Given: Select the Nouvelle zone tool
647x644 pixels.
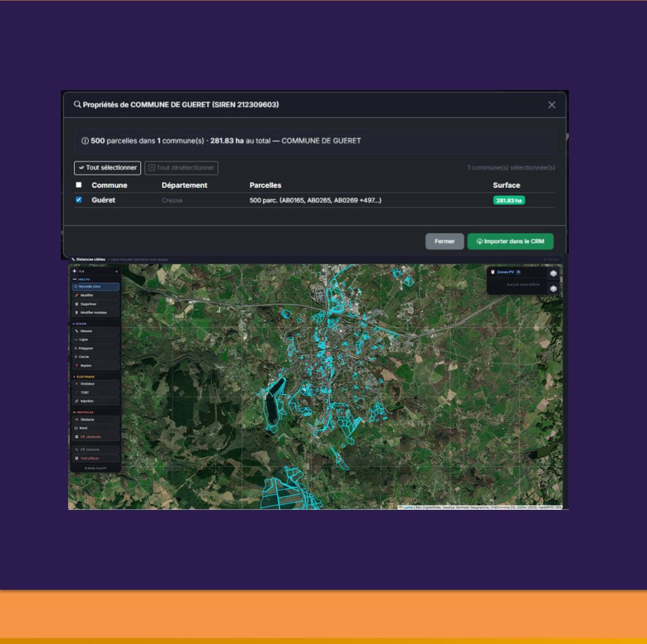Looking at the screenshot, I should (x=95, y=286).
